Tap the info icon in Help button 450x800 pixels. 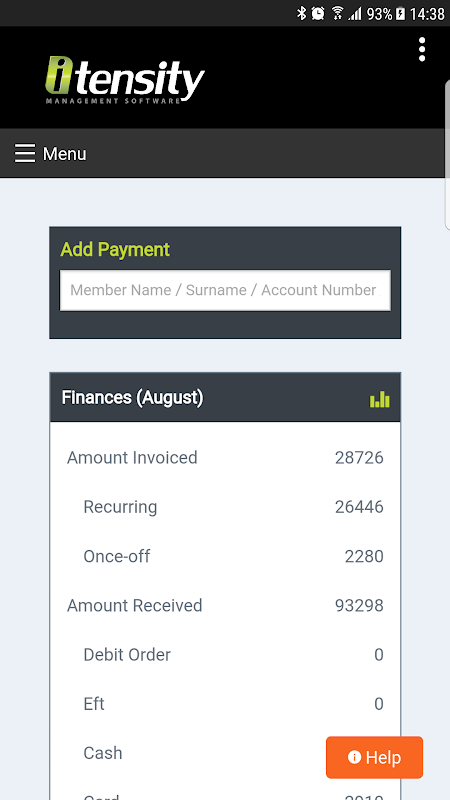[354, 757]
